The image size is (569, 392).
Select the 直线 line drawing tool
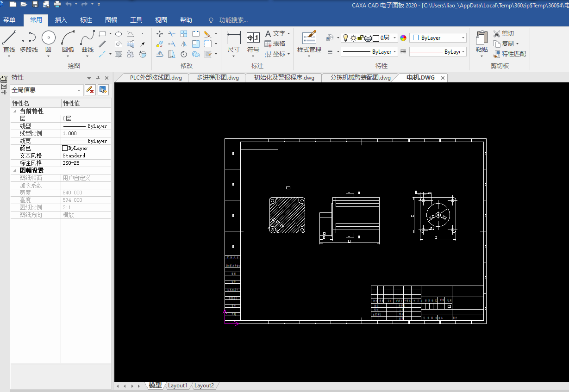[9, 42]
